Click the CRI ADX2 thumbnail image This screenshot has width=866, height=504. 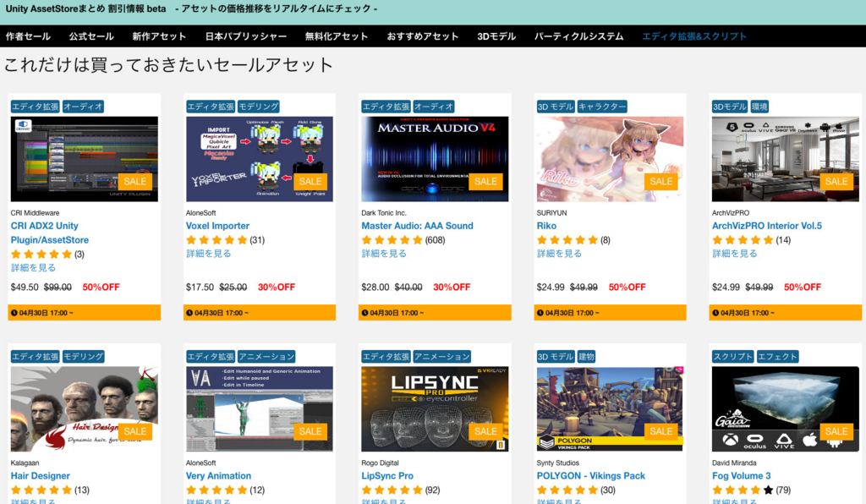(x=84, y=159)
